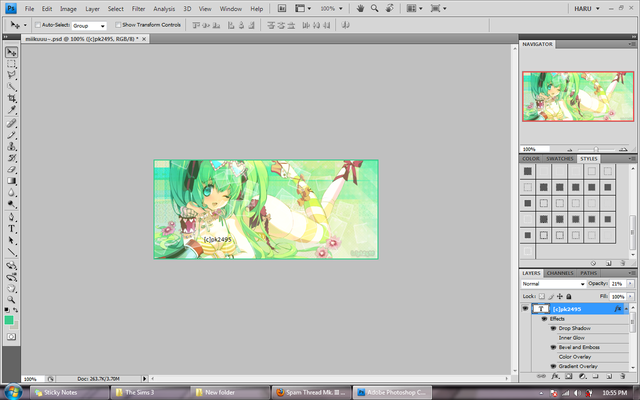640x400 pixels.
Task: Open Sticky Notes from the taskbar
Action: point(69,392)
